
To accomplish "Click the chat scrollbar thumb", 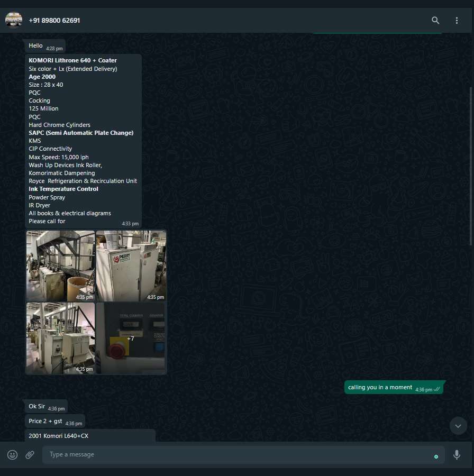I will (471, 166).
